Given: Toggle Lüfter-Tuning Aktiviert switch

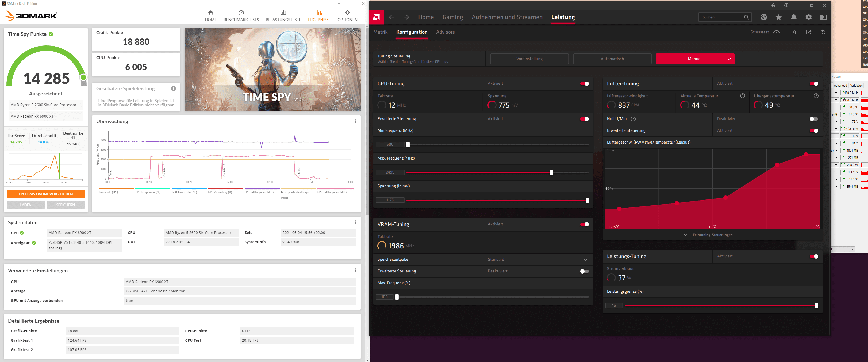Looking at the screenshot, I should point(814,84).
